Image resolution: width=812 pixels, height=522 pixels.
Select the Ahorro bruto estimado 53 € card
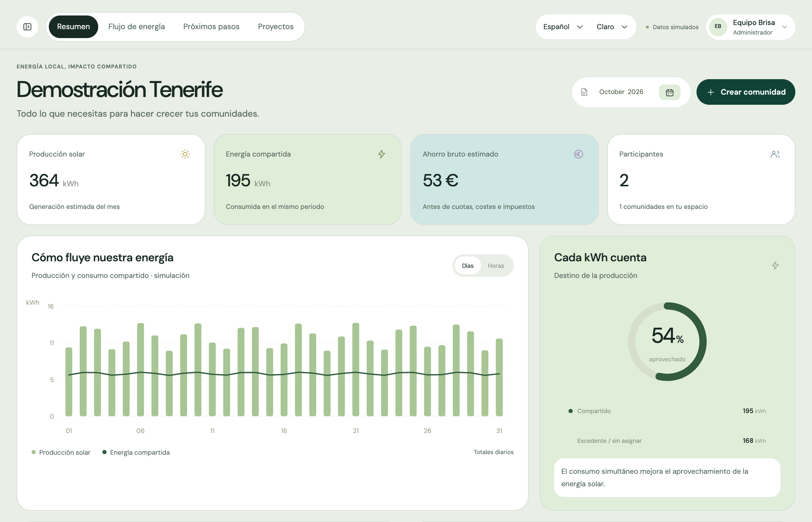[x=504, y=179]
